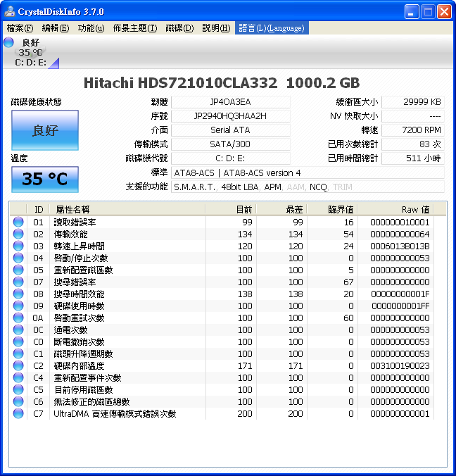Select the 硬碟內部溫度 attribute name

(x=80, y=366)
